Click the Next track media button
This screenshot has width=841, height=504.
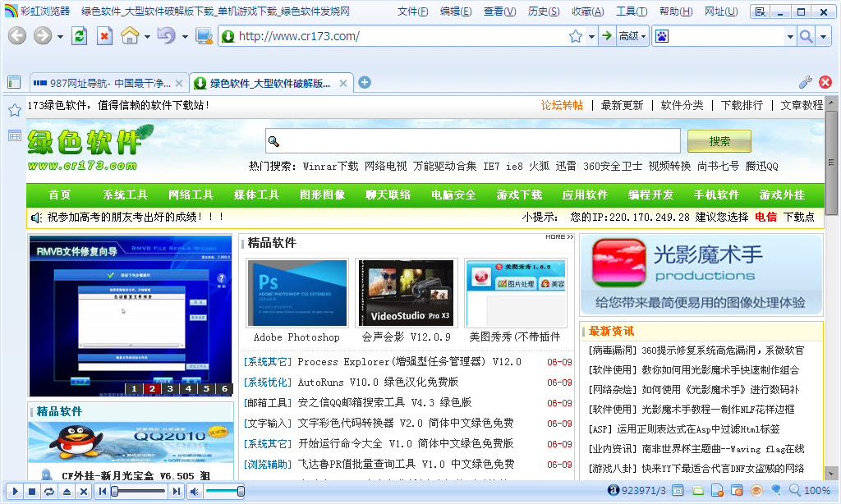click(x=176, y=491)
